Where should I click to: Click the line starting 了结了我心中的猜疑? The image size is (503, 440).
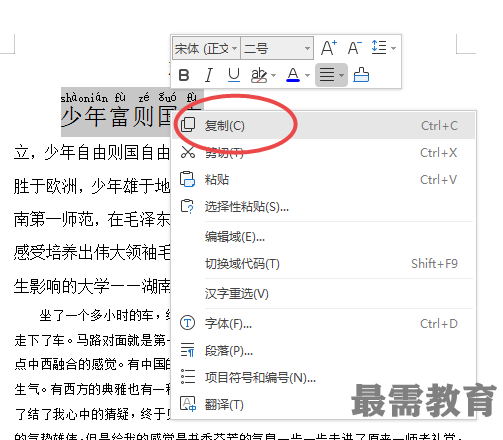click(92, 414)
